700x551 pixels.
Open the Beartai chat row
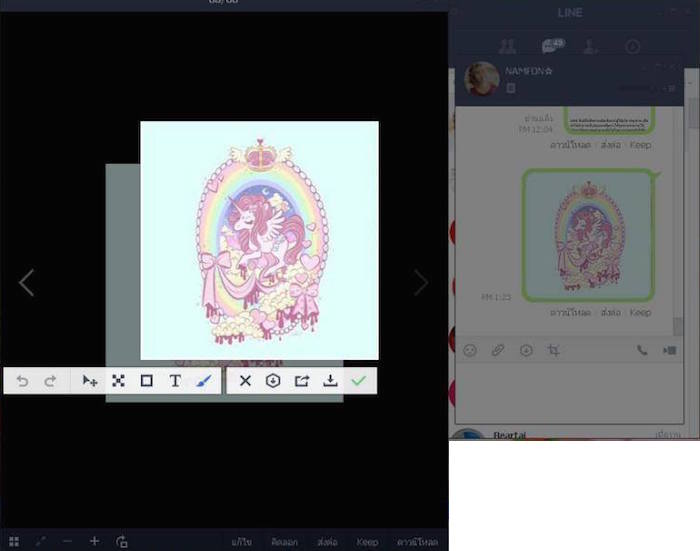pos(567,434)
